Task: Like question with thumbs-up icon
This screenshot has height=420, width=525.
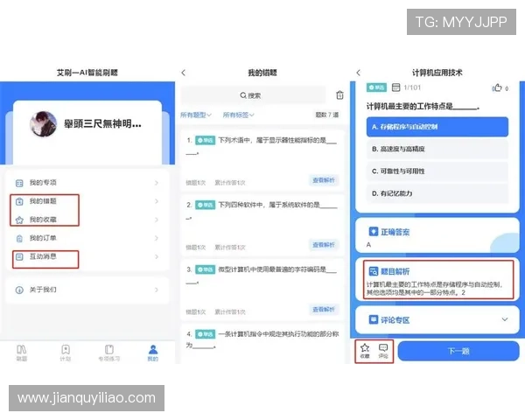Action: pos(497,88)
